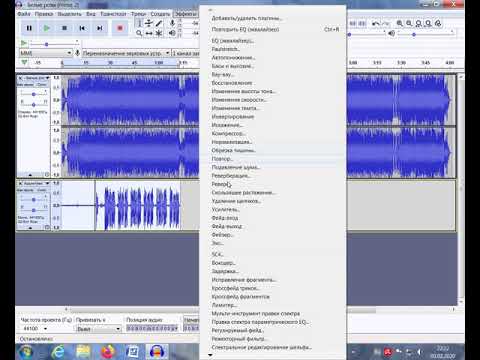Open the Snap-To dropdown

[98, 329]
